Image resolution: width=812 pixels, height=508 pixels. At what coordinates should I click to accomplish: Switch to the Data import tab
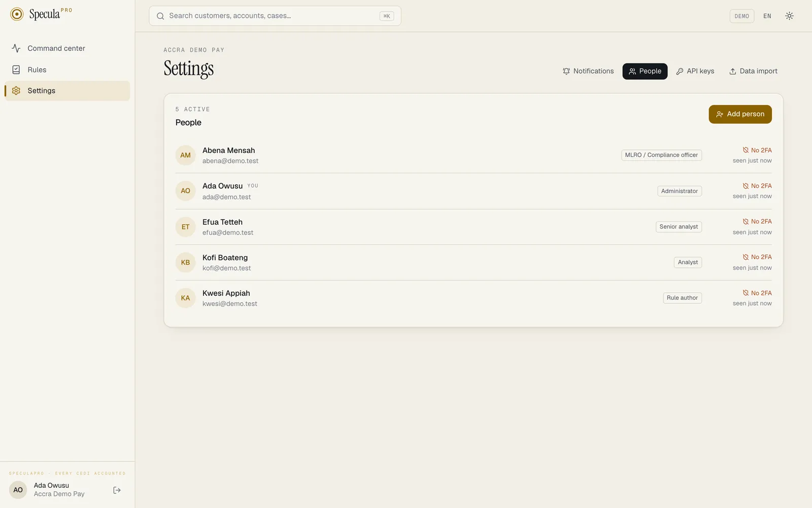(753, 71)
